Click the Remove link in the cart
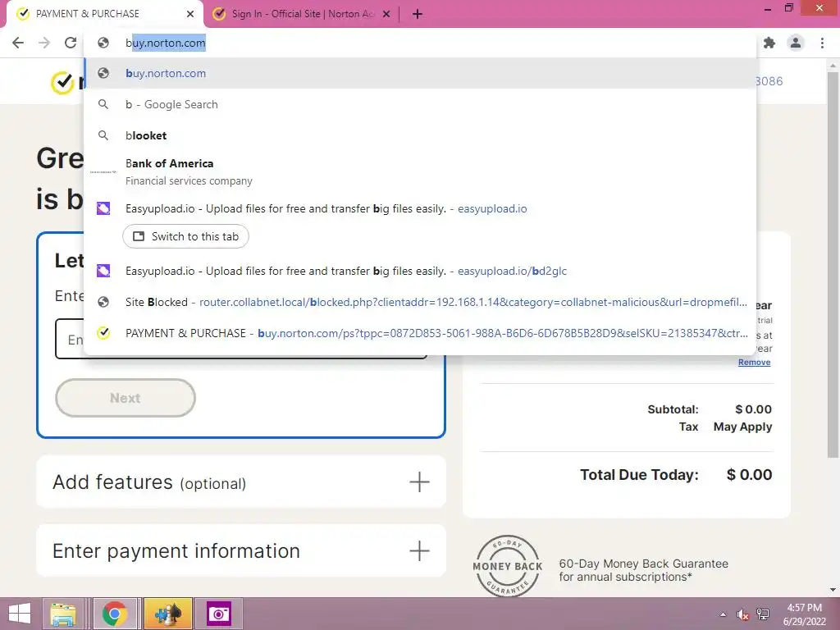Screen dimensions: 840x630 755,362
